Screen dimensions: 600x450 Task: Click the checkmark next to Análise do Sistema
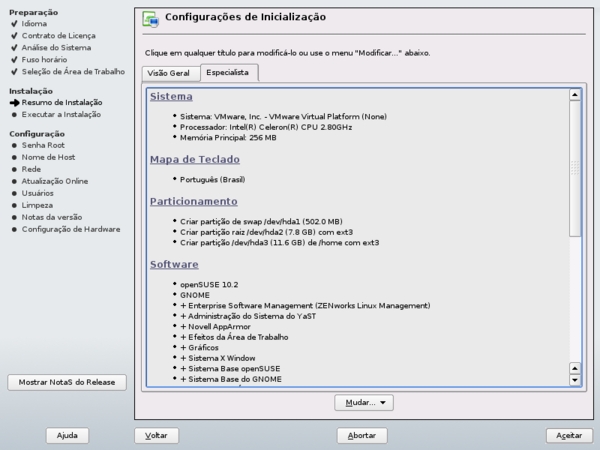pyautogui.click(x=14, y=48)
